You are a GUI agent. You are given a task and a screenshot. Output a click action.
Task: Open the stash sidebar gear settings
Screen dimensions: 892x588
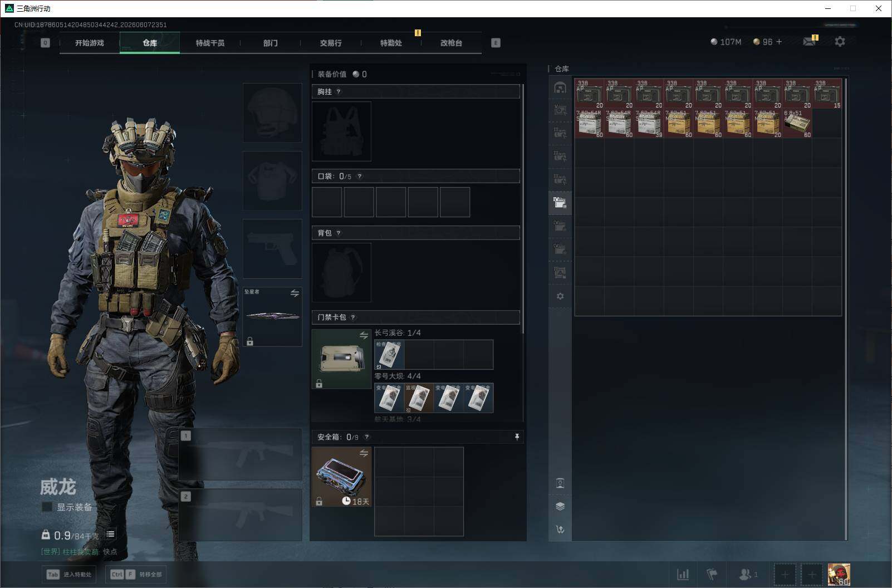coord(560,296)
